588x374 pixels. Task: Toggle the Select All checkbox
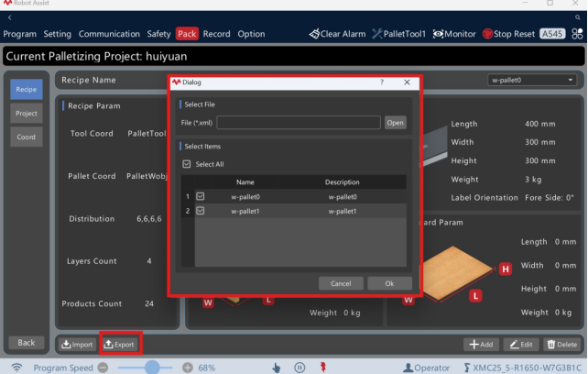186,164
